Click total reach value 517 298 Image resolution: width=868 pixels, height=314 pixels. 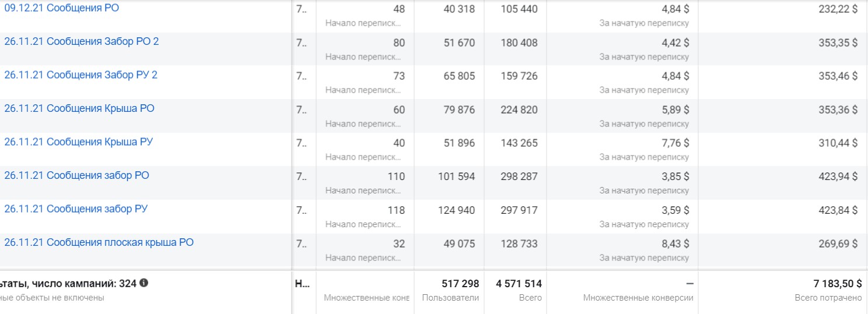(461, 284)
